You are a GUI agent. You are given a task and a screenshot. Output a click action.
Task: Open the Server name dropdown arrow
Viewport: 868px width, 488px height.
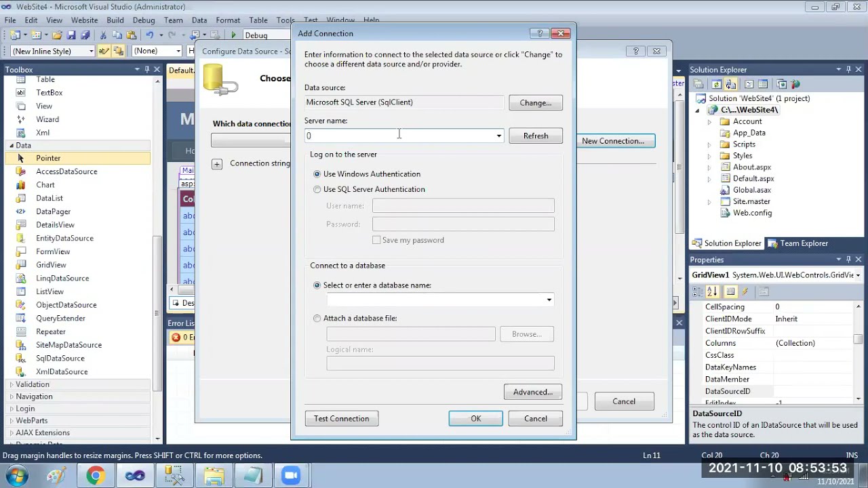(498, 136)
